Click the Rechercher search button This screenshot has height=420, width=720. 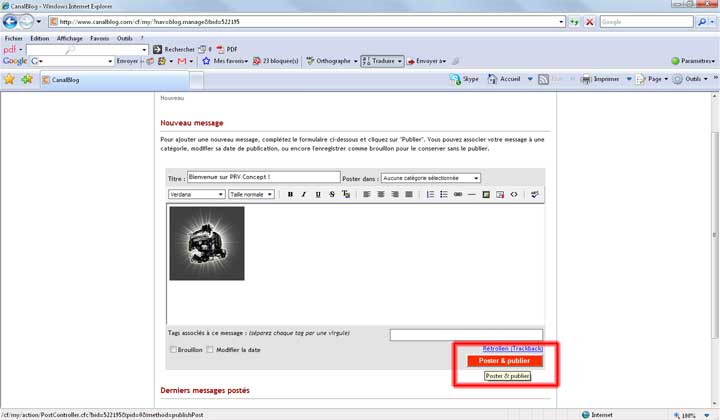coord(174,49)
